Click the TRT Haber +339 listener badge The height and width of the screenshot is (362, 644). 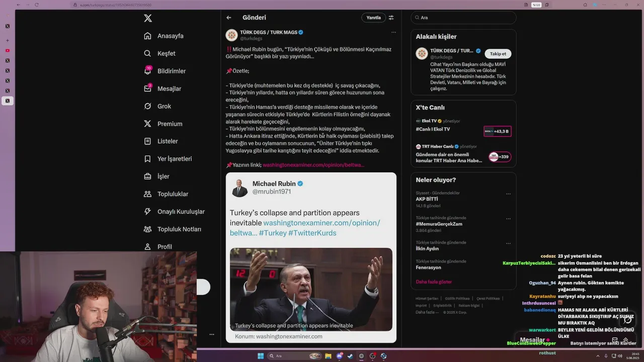click(500, 157)
